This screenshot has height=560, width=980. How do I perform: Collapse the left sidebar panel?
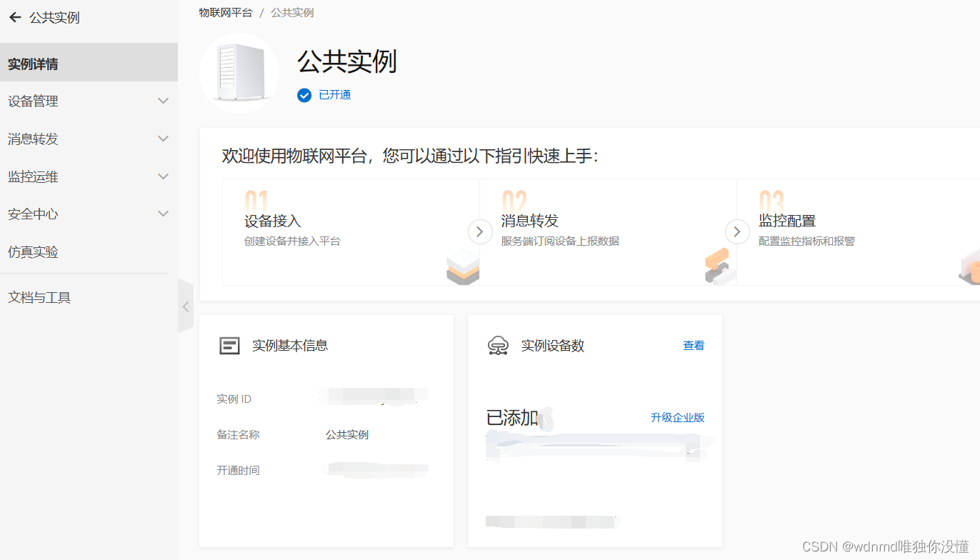pyautogui.click(x=185, y=306)
